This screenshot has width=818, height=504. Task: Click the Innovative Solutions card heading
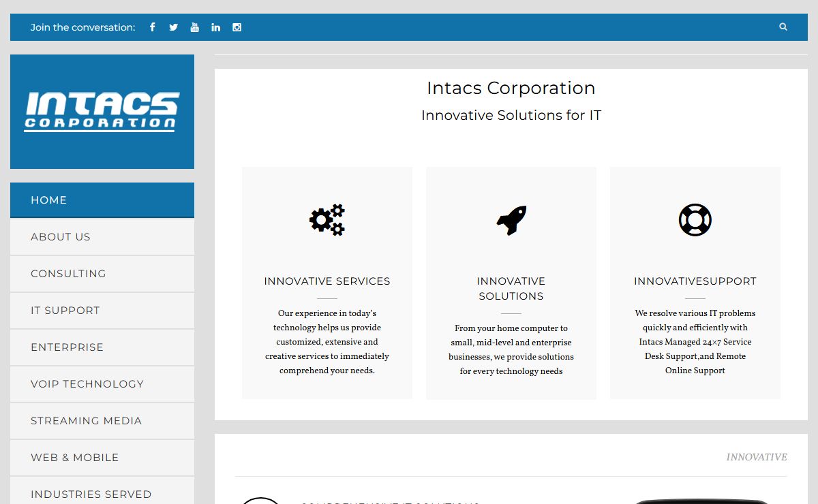[x=511, y=289]
